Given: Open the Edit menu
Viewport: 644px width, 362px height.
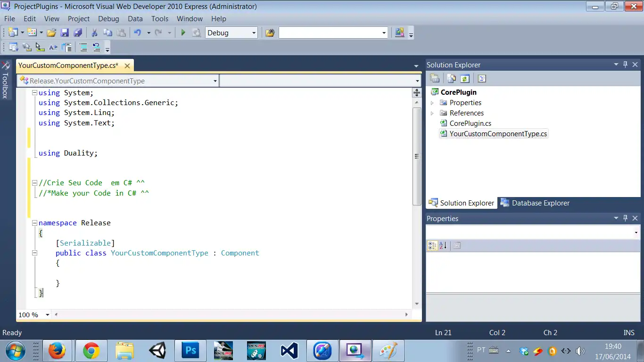Looking at the screenshot, I should 30,19.
